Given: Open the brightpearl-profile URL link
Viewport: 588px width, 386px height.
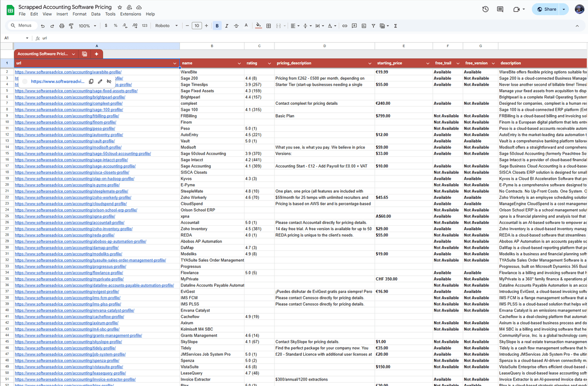Looking at the screenshot, I should (70, 97).
